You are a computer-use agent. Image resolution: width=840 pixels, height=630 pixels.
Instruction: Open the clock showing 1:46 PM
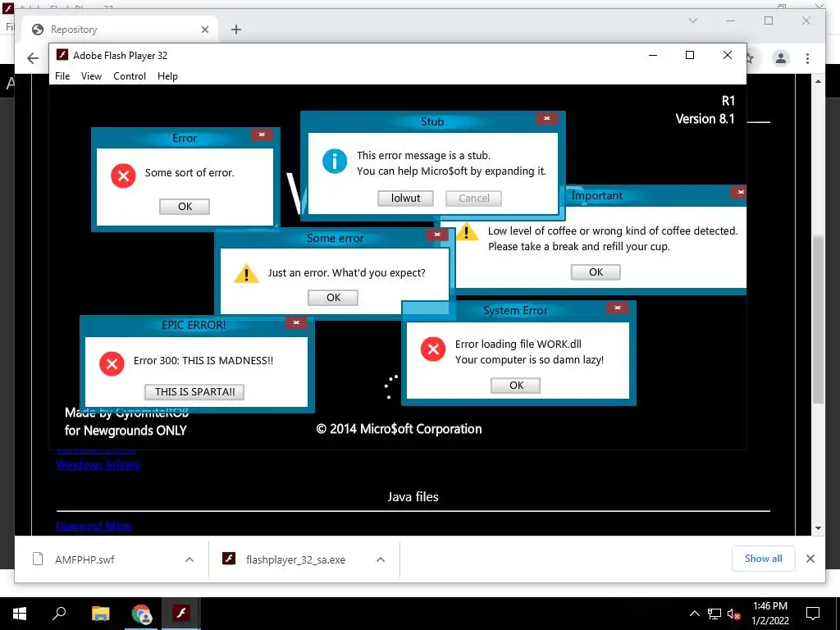770,614
